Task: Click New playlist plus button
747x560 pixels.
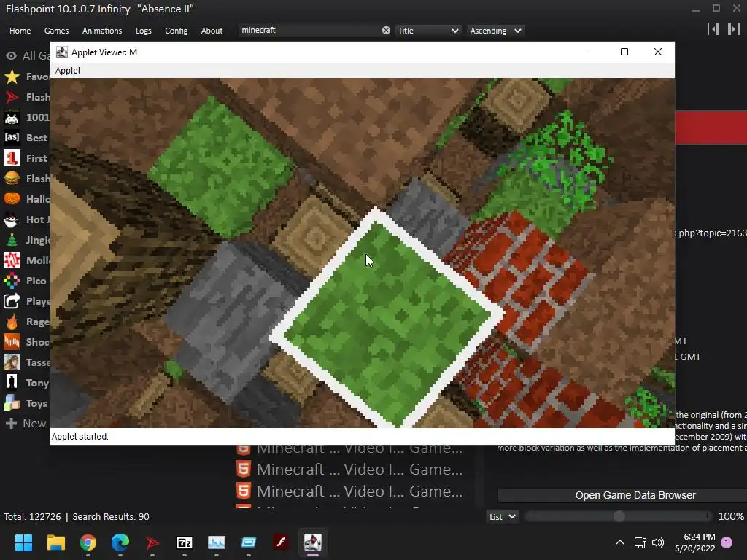Action: 12,424
